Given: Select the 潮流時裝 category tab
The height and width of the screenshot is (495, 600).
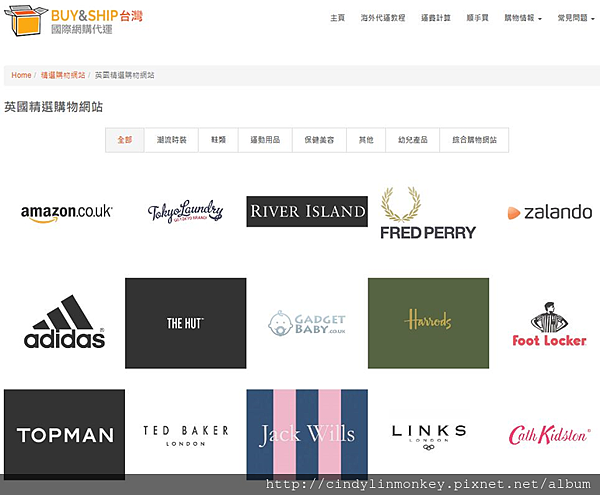Looking at the screenshot, I should 171,140.
